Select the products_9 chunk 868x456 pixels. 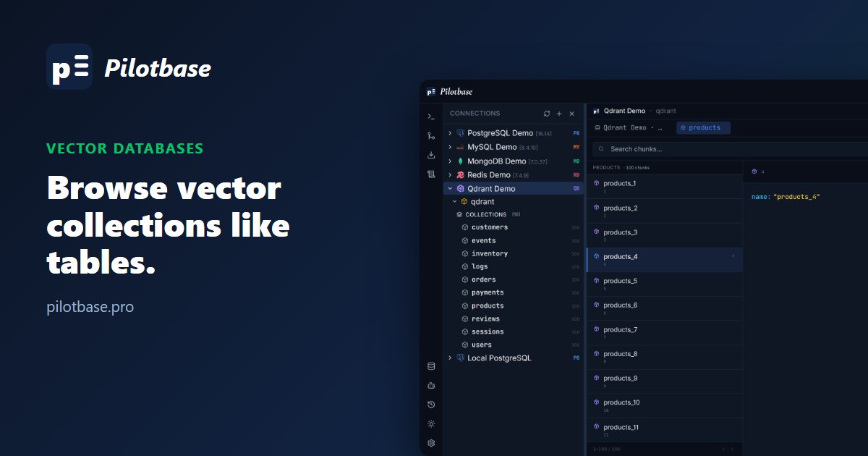click(x=665, y=381)
